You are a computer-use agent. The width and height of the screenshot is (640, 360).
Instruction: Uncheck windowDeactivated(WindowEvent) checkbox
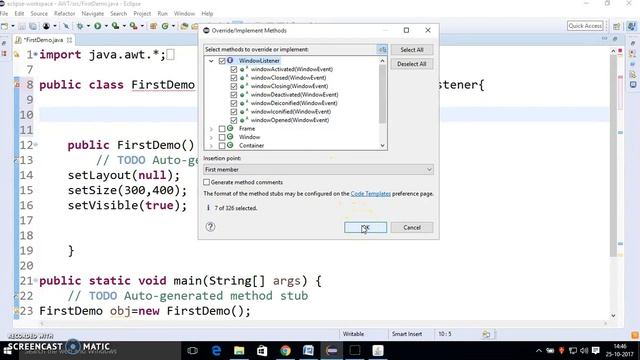(x=233, y=95)
